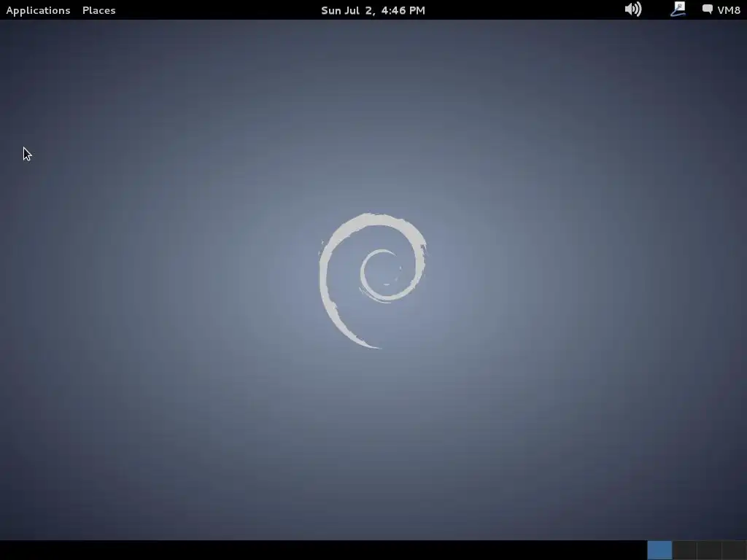The height and width of the screenshot is (560, 747).
Task: Open the Applications menu
Action: [x=38, y=10]
